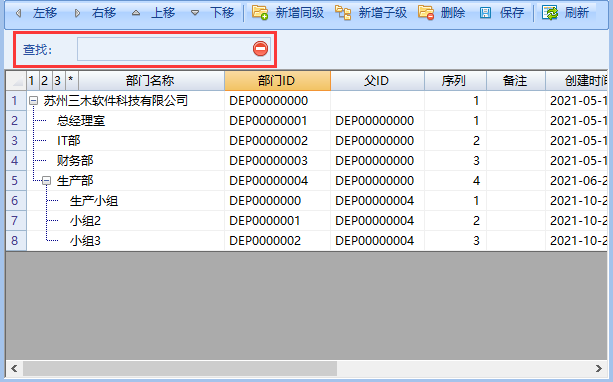This screenshot has height=382, width=613.
Task: Click the 右移 toolbar label
Action: (x=104, y=13)
